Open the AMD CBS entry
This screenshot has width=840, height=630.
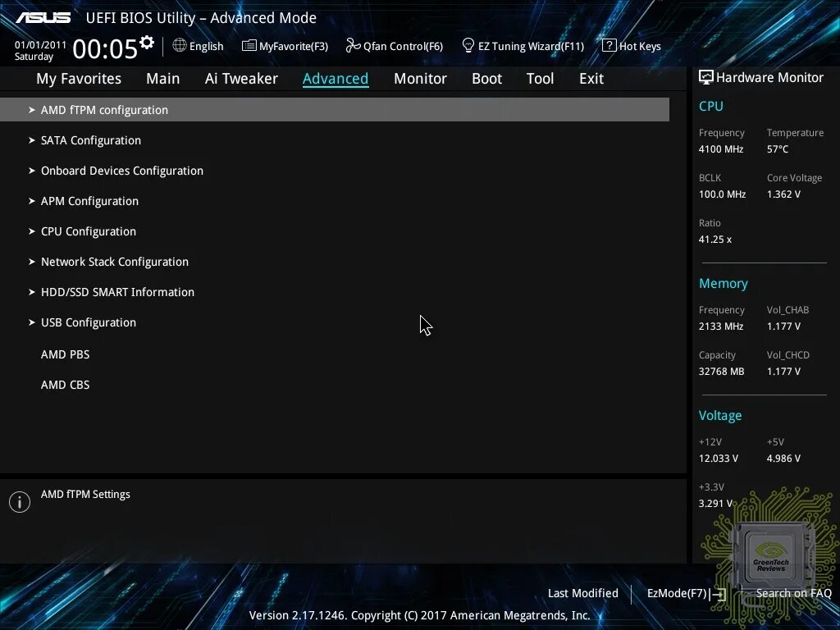click(x=65, y=385)
